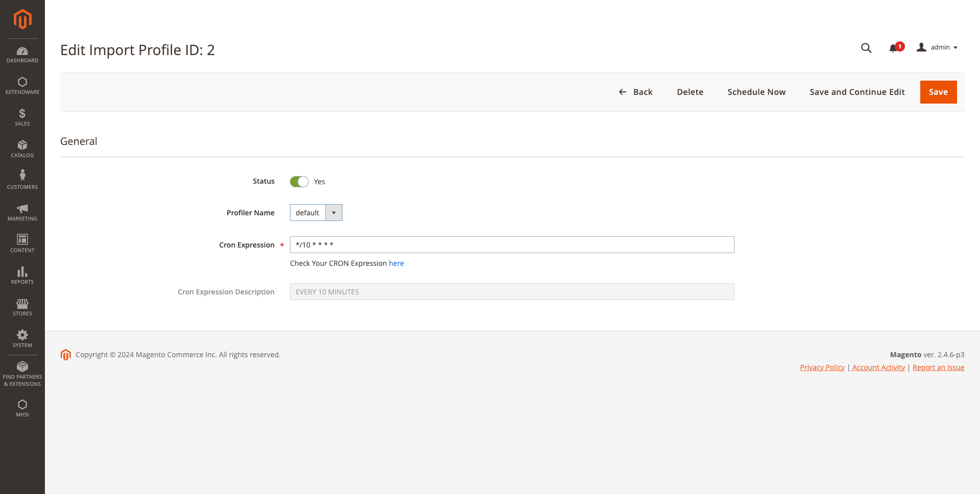The height and width of the screenshot is (494, 980).
Task: Click the footer Magento logo icon
Action: 66,355
